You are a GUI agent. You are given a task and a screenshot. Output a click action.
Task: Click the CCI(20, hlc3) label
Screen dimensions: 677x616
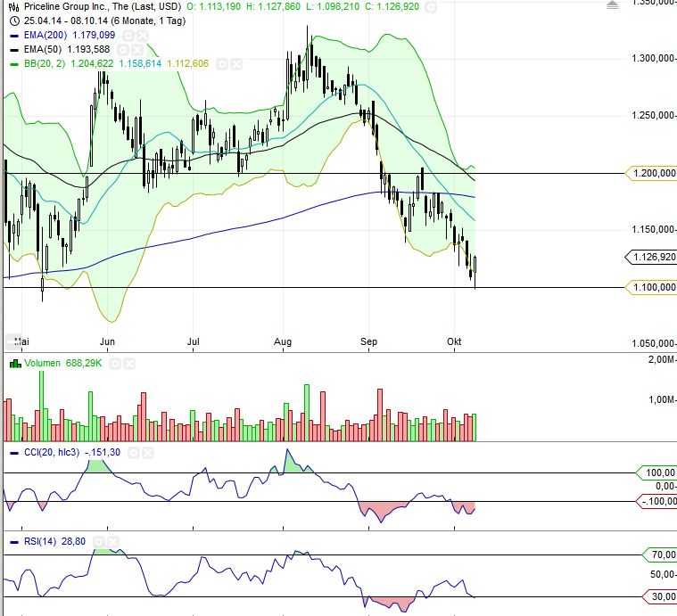point(52,452)
